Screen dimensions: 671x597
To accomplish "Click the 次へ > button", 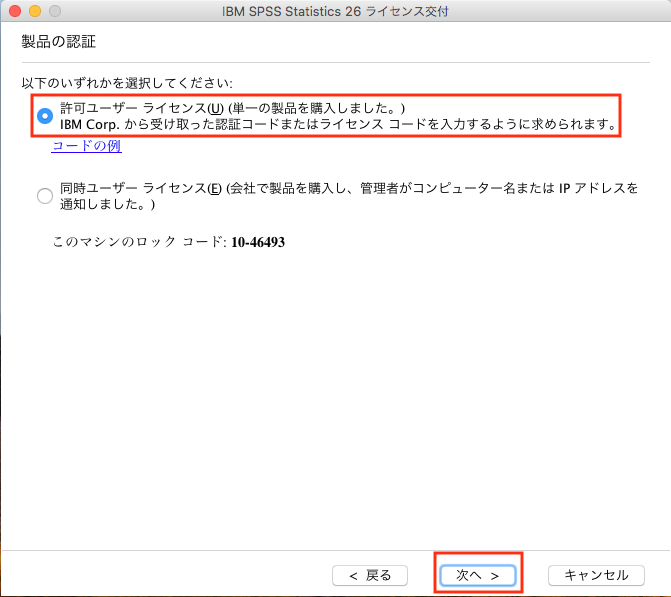I will [x=478, y=575].
